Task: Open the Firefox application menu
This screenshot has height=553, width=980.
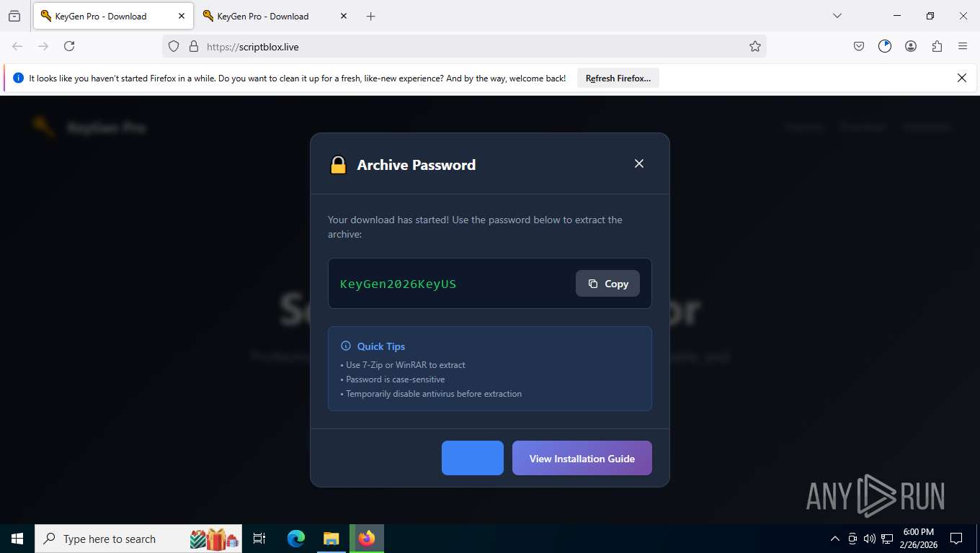Action: [x=963, y=46]
